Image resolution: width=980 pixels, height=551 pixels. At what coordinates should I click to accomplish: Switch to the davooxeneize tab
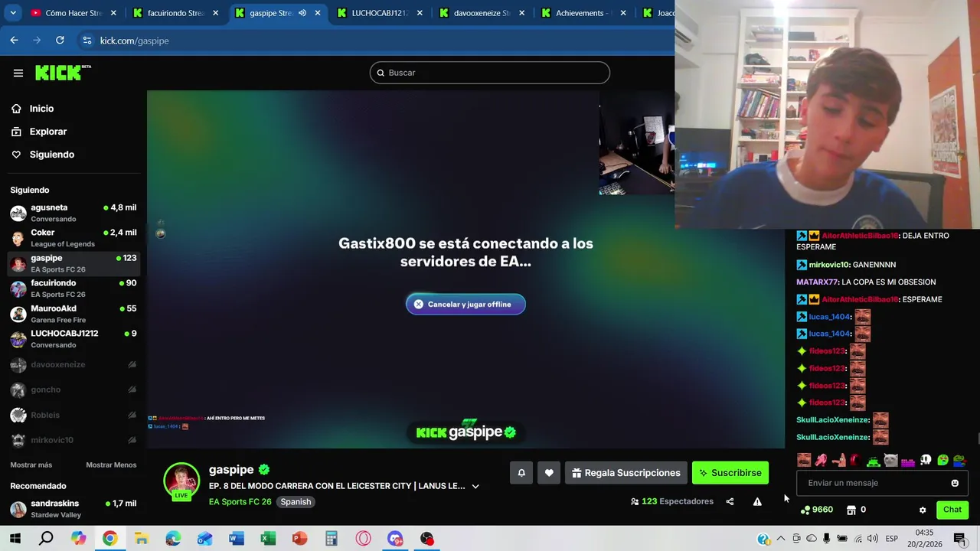pyautogui.click(x=482, y=13)
